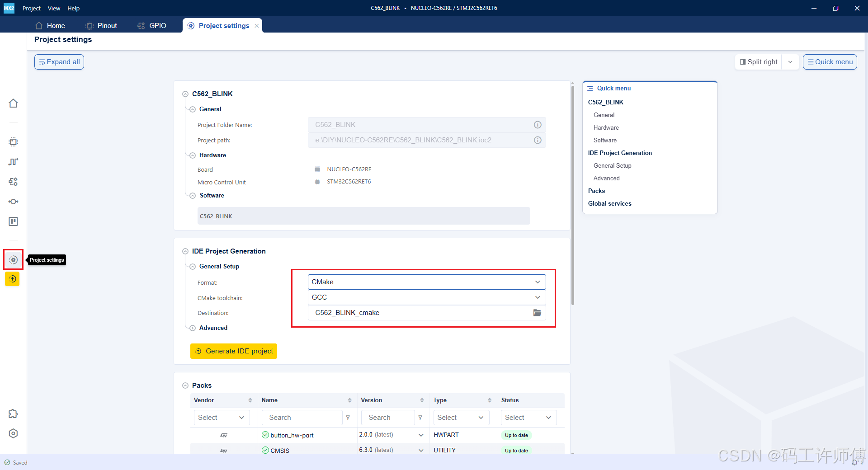Click the Quick menu button
868x470 pixels.
point(830,62)
